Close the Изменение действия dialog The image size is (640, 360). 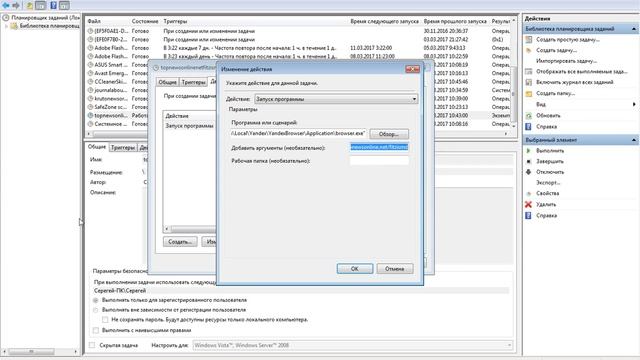click(412, 69)
